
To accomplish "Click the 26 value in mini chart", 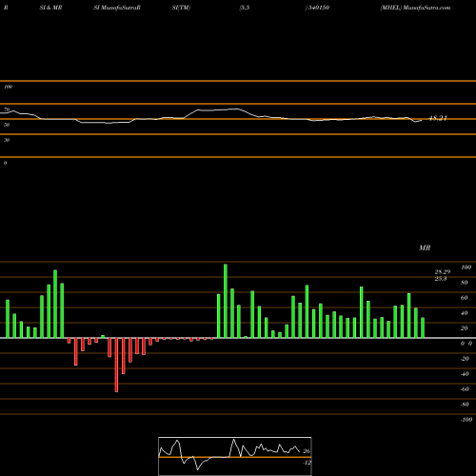I will pyautogui.click(x=307, y=451).
